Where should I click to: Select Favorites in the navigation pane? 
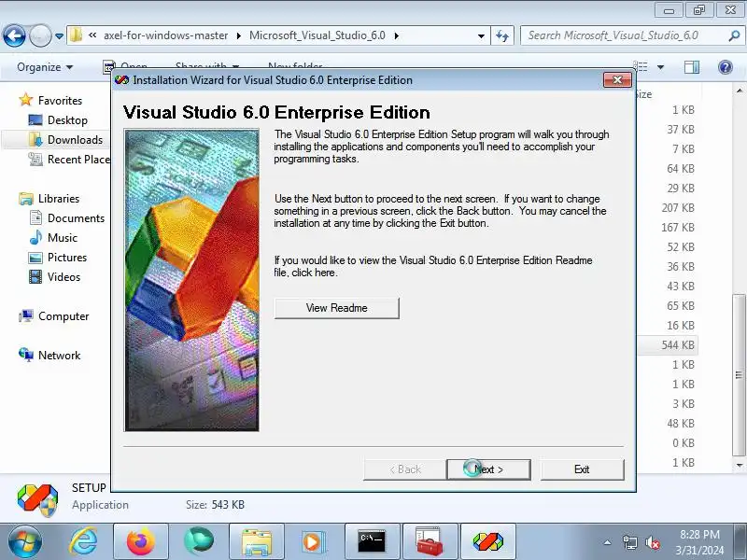[60, 101]
